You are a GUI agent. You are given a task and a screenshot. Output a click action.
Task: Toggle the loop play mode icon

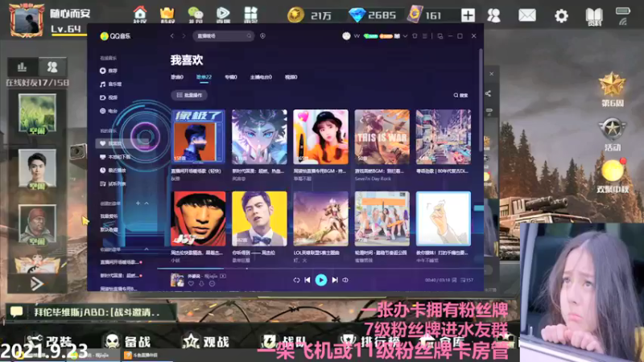(296, 280)
